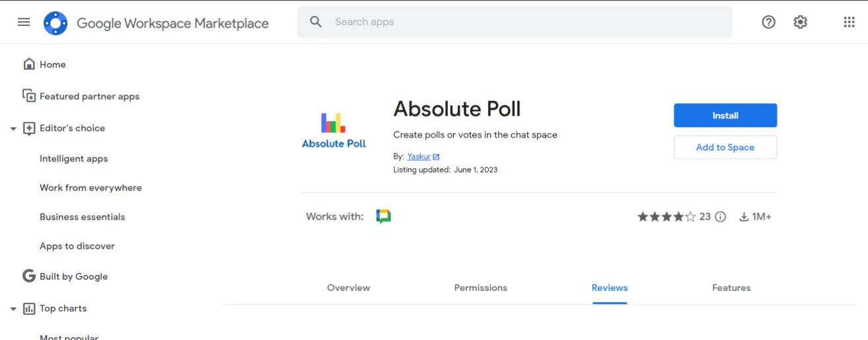Open the Settings gear icon
The image size is (868, 340).
[x=801, y=22]
